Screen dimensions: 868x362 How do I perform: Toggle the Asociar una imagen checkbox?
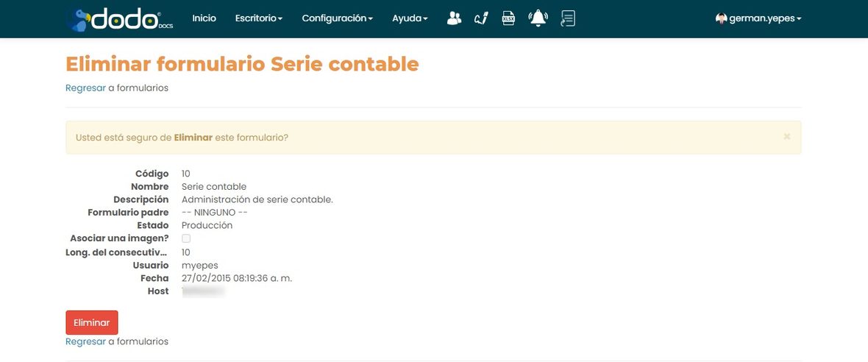point(186,238)
